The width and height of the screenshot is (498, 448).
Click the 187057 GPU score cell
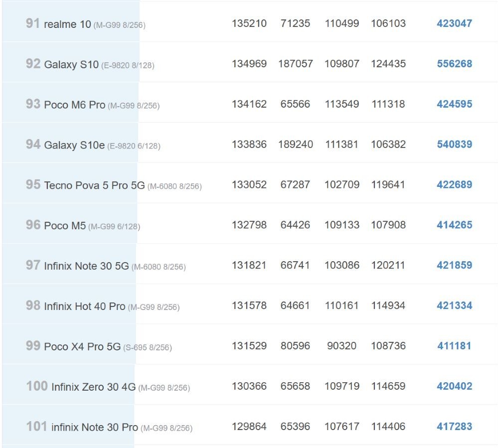(296, 63)
